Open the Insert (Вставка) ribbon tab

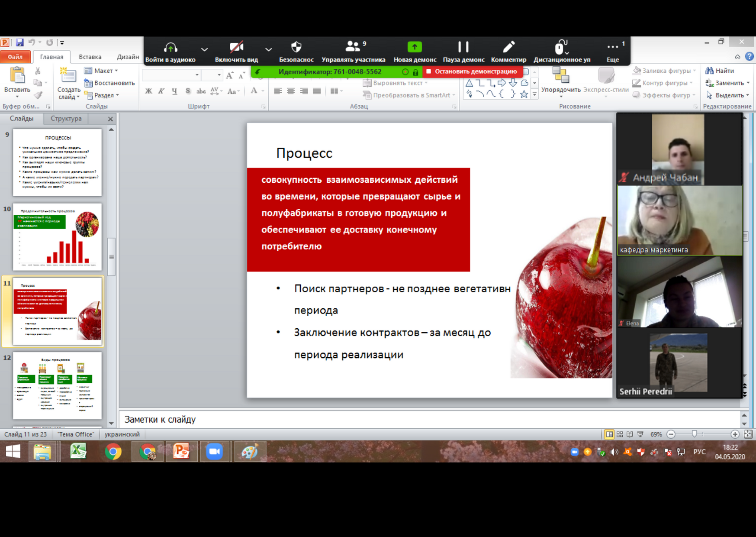coord(90,57)
